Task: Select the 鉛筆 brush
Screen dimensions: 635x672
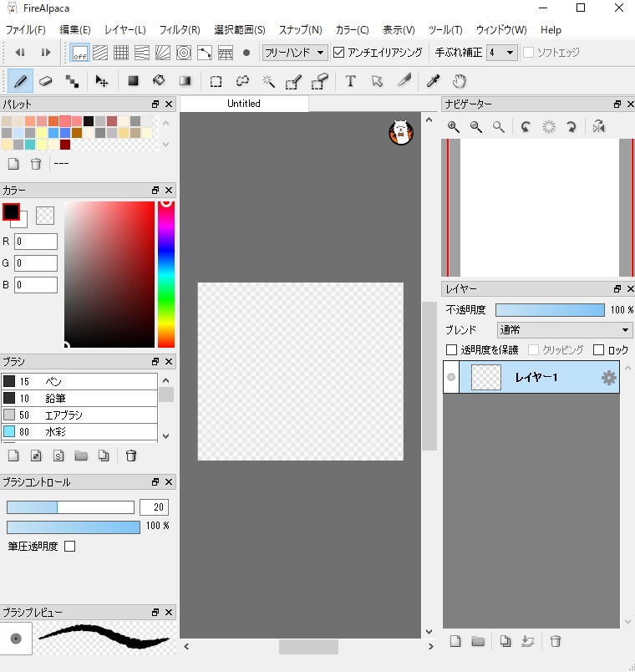Action: [x=79, y=398]
